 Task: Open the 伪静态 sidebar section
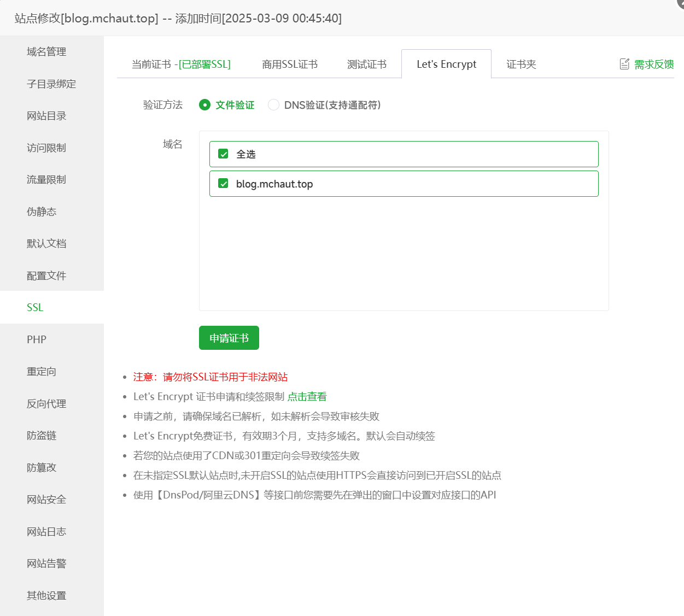click(42, 212)
